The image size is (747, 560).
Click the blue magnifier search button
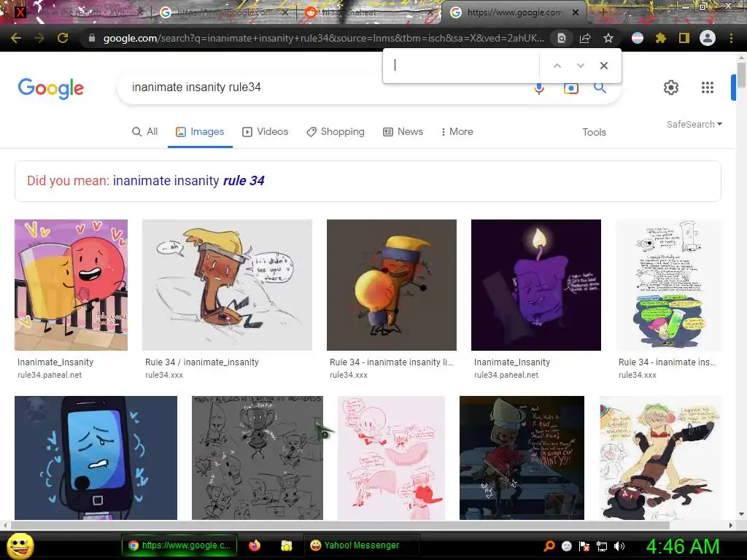[600, 87]
